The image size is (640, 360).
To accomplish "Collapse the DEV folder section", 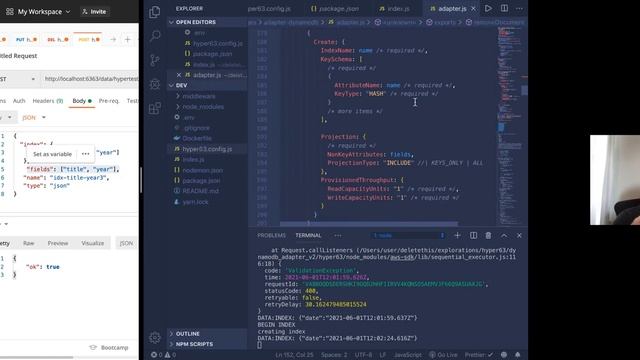I will point(207,85).
